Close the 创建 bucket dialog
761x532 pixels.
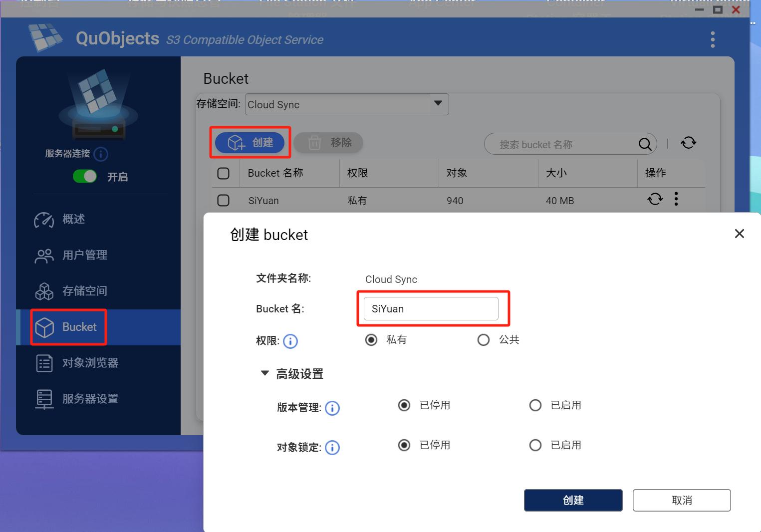tap(740, 234)
